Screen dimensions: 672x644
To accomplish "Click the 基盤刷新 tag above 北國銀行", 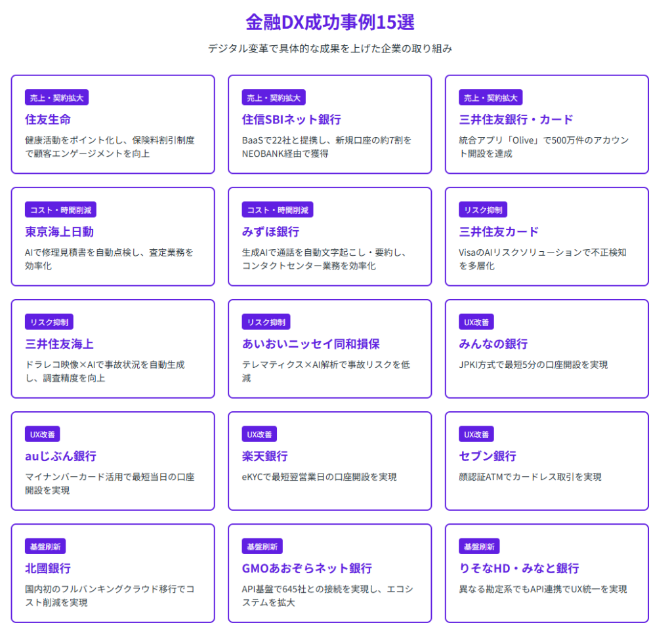I will (x=45, y=546).
